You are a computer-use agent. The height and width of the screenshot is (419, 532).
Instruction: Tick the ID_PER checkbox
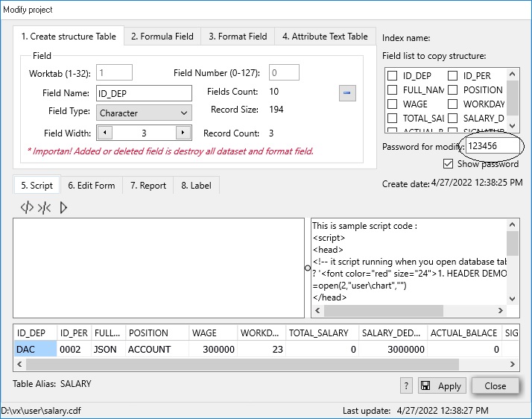(452, 75)
